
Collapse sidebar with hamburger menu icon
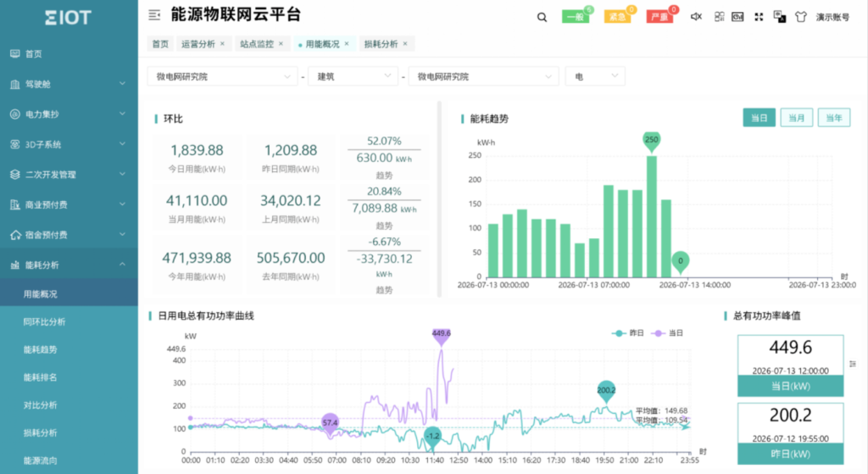coord(154,15)
